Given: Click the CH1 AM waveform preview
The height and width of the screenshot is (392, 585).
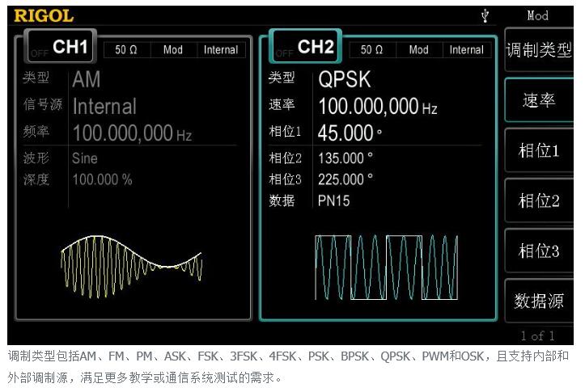Looking at the screenshot, I should [131, 264].
